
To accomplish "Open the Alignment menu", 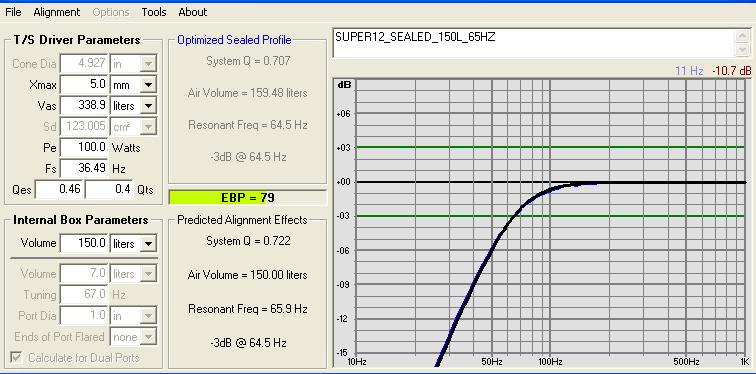I will [56, 12].
